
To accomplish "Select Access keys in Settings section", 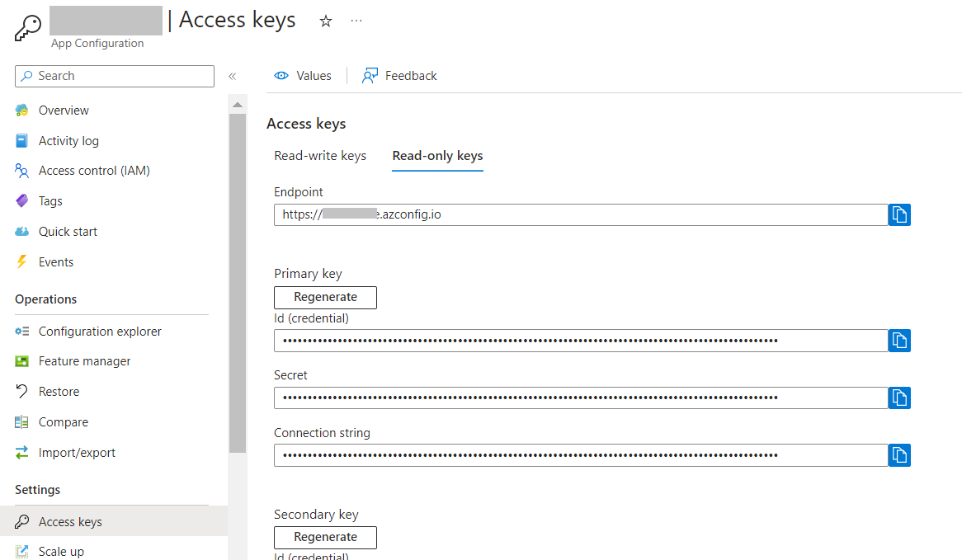I will [114, 521].
